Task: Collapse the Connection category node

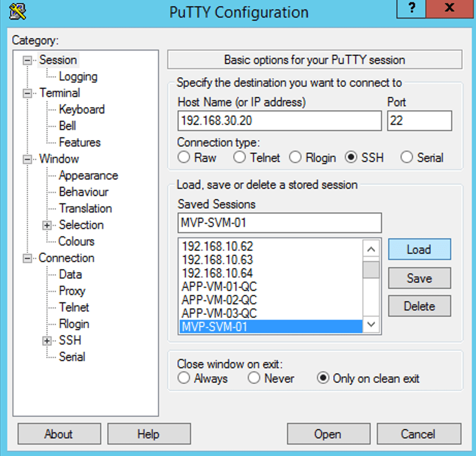Action: coord(27,258)
